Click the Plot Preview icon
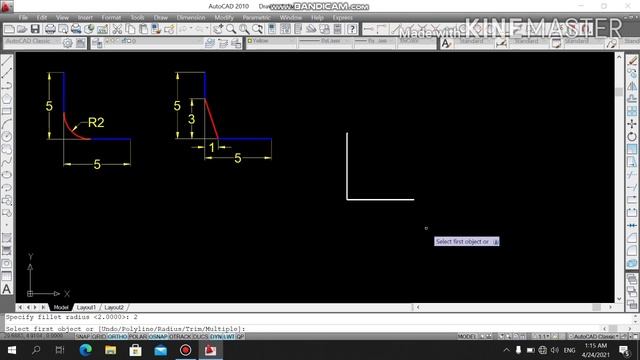640x360 pixels. [x=63, y=29]
